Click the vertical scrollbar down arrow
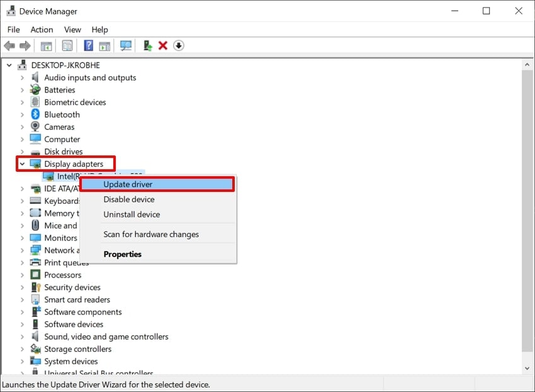The height and width of the screenshot is (392, 535). click(x=529, y=368)
